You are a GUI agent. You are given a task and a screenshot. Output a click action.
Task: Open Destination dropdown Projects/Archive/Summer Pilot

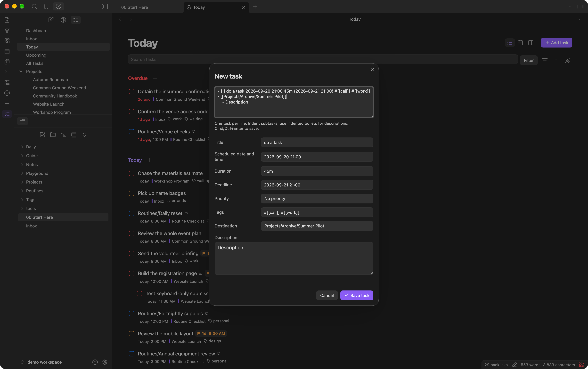click(317, 226)
